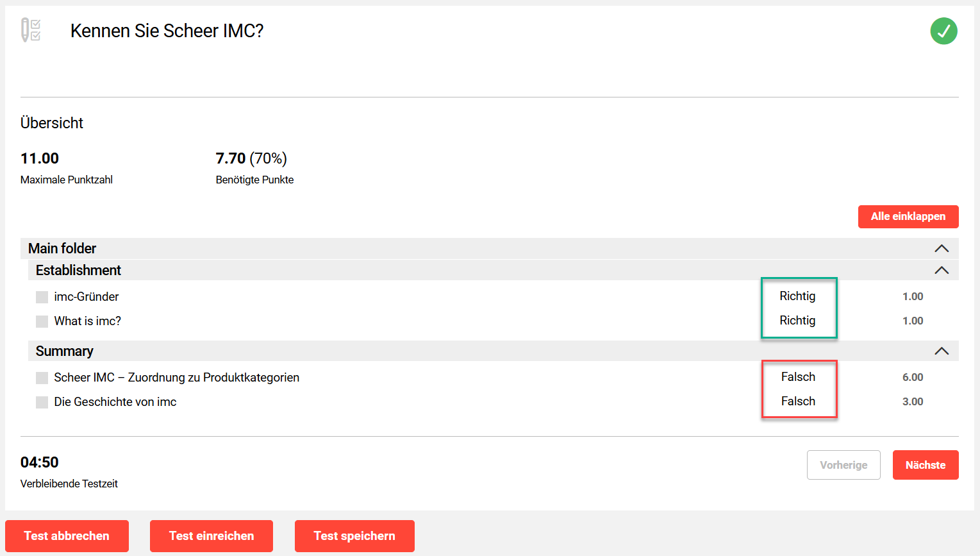Tick the Produktkategorien question checkbox
Image resolution: width=980 pixels, height=556 pixels.
[42, 378]
